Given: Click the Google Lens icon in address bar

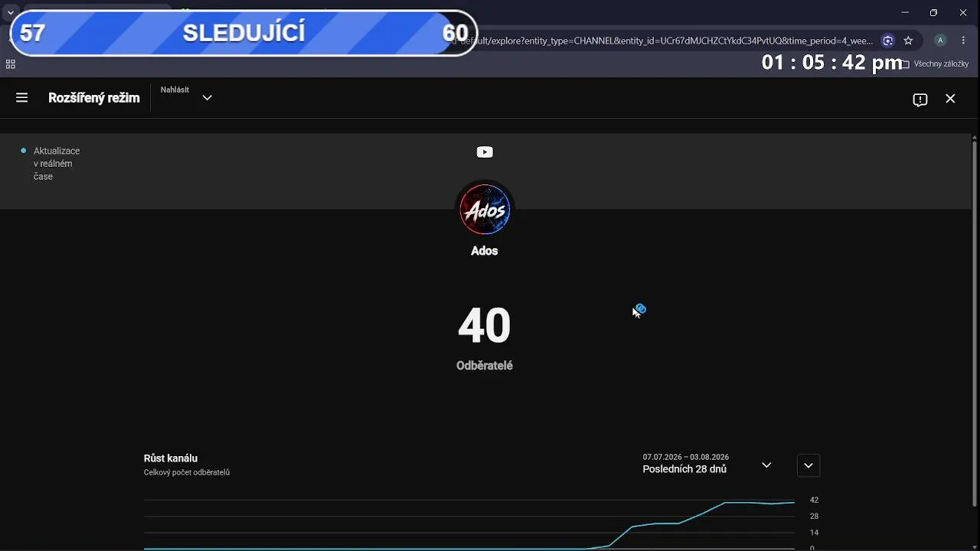Looking at the screenshot, I should pos(888,41).
